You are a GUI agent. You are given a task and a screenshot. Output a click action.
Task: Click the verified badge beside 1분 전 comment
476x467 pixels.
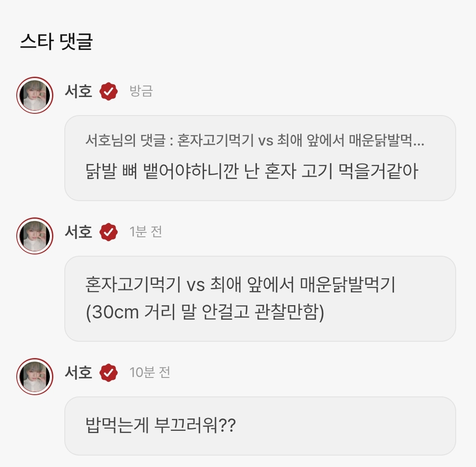click(108, 232)
